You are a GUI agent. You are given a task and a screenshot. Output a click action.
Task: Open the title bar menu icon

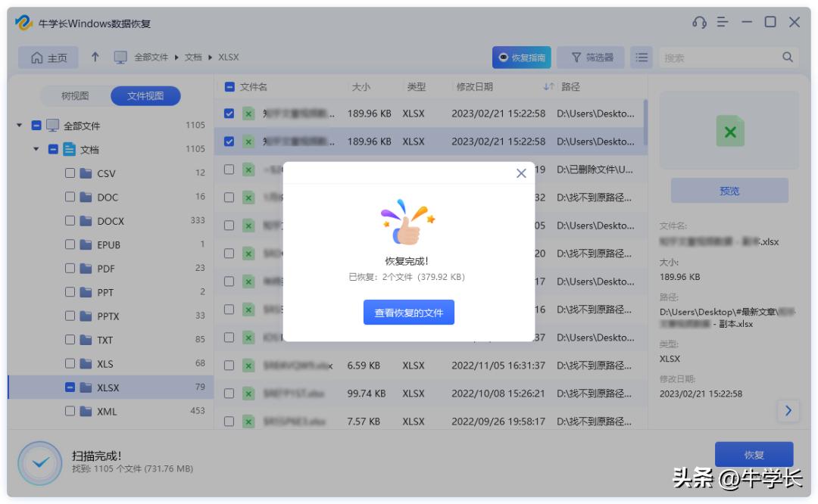[723, 23]
